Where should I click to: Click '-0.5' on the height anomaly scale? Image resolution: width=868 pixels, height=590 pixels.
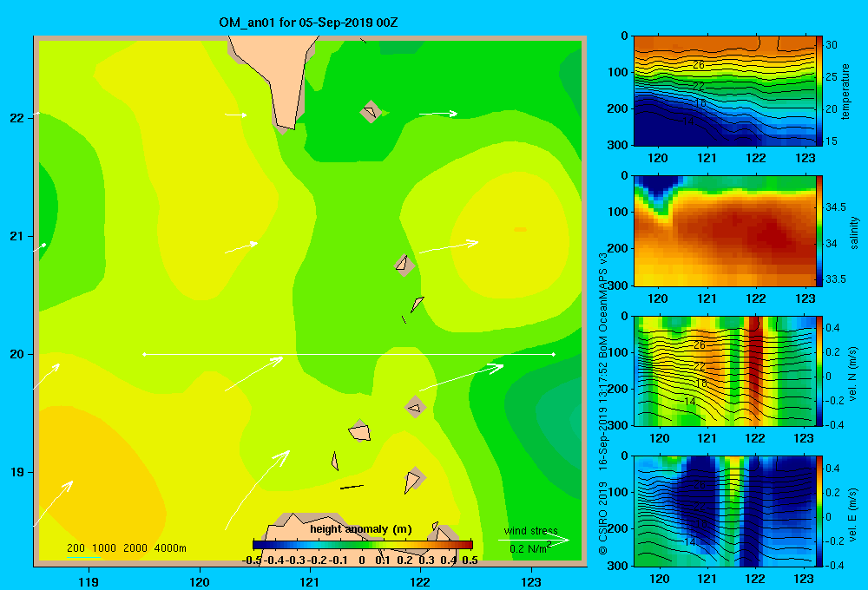pyautogui.click(x=253, y=560)
